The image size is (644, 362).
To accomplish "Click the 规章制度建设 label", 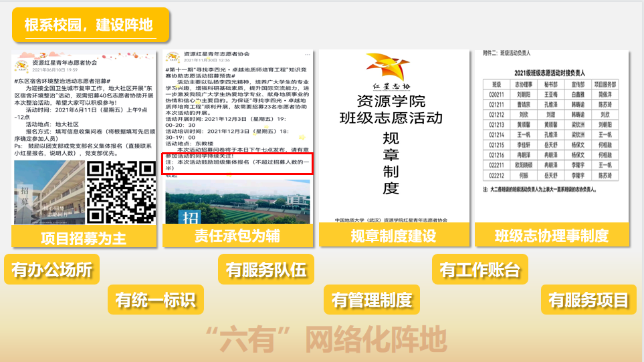I will 393,236.
